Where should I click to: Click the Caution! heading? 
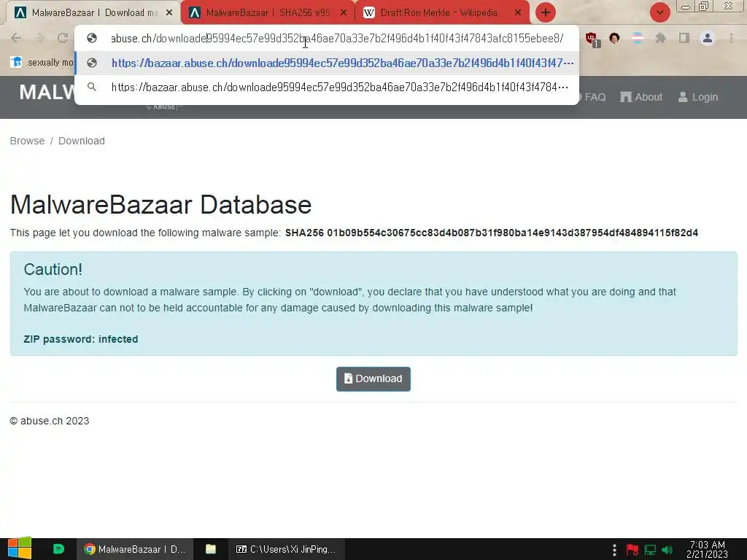(53, 270)
